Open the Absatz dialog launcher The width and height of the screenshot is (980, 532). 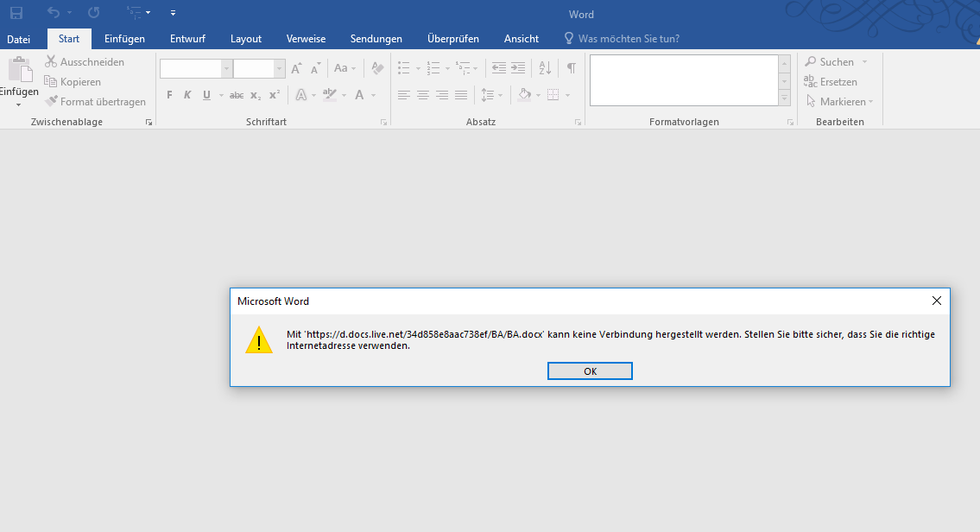pos(579,123)
